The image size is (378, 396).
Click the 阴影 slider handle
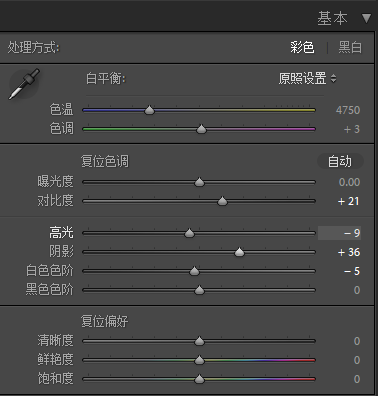tap(239, 252)
